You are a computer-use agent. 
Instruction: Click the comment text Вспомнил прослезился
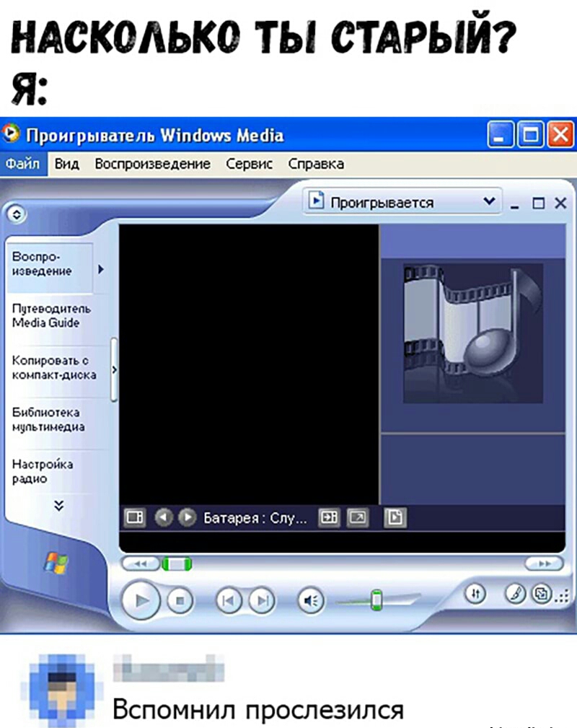click(x=257, y=710)
